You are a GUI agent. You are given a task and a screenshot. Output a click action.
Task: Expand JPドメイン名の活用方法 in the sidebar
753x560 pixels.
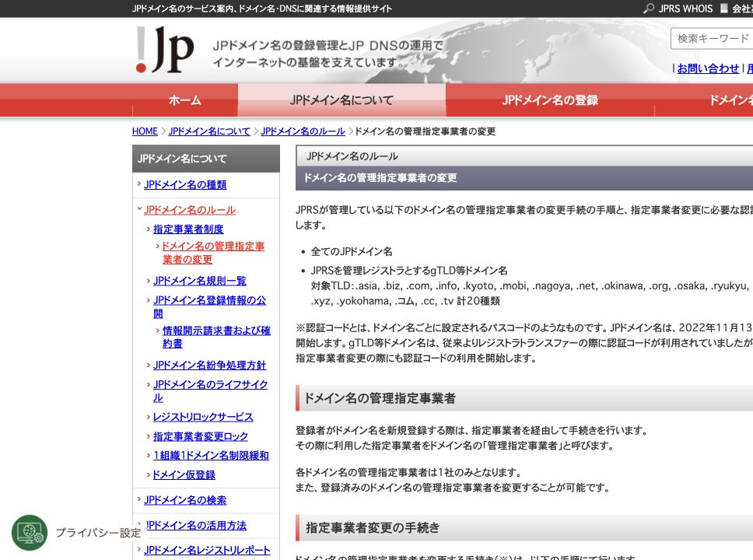196,526
